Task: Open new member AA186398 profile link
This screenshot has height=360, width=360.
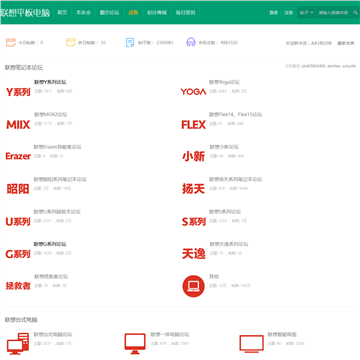Action: pos(321,43)
